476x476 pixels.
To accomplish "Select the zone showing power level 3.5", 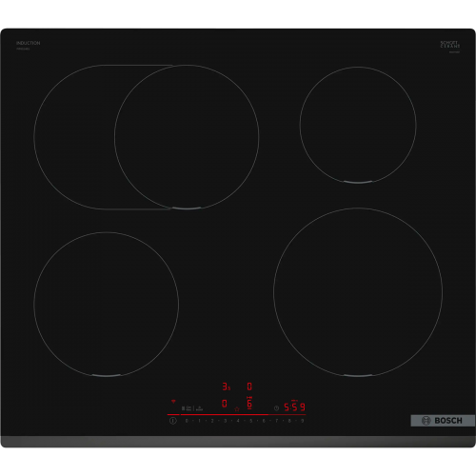I will pyautogui.click(x=227, y=387).
